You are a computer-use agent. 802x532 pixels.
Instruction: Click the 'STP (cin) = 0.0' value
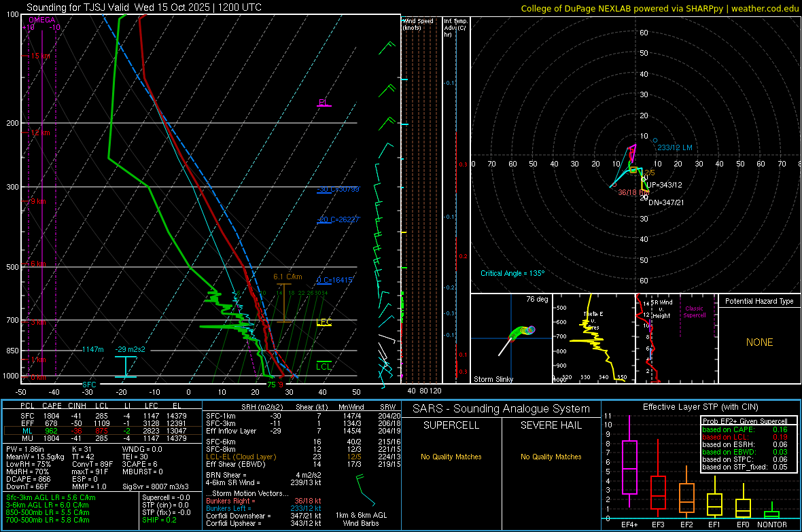pyautogui.click(x=165, y=505)
